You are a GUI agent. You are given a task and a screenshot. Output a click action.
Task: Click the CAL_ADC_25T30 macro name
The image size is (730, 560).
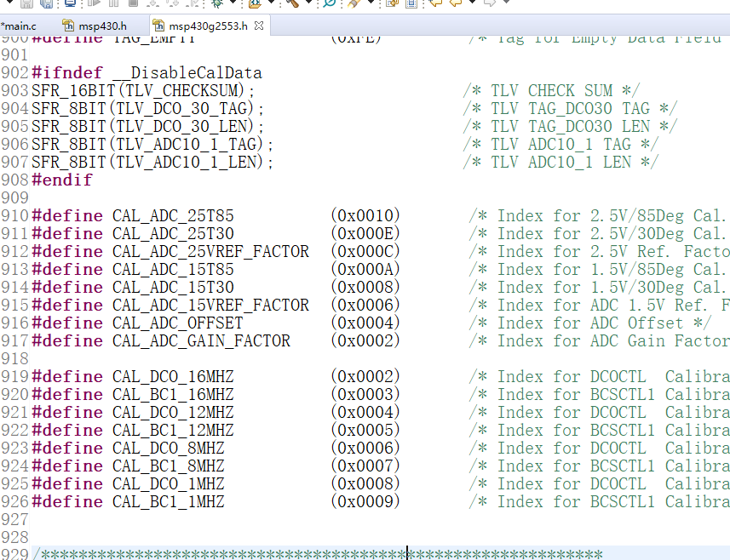173,234
